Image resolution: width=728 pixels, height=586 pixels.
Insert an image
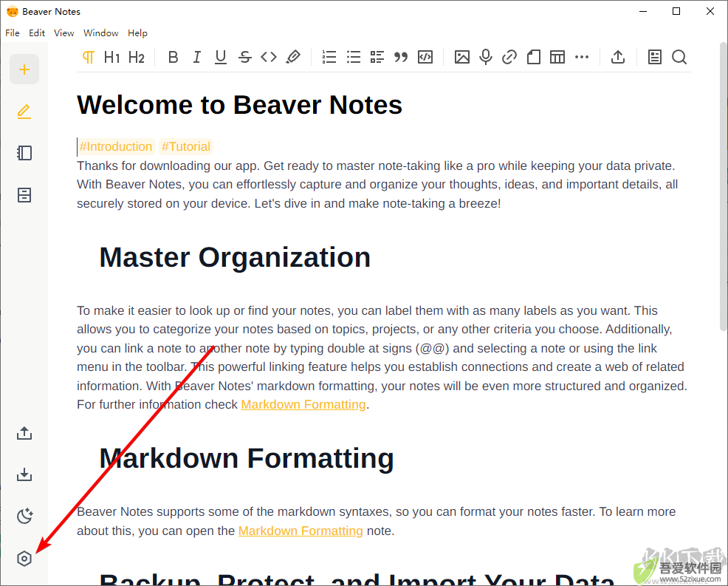[x=462, y=57]
